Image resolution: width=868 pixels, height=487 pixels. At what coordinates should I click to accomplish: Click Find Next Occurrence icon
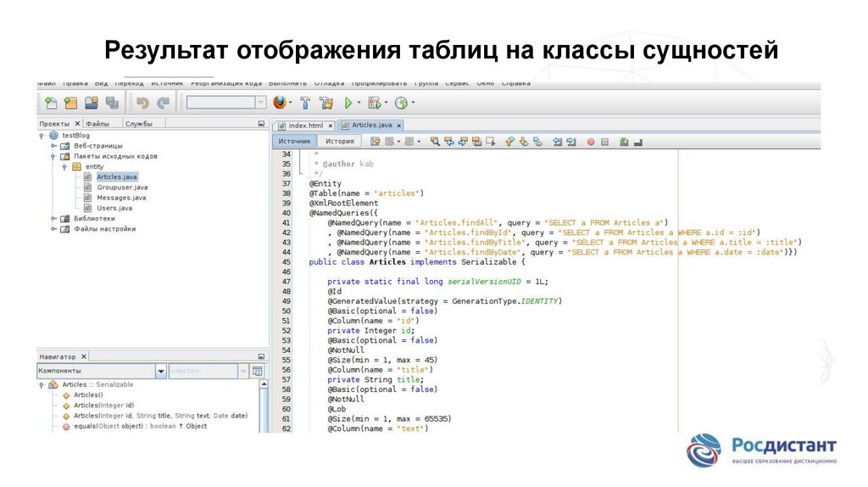click(463, 142)
